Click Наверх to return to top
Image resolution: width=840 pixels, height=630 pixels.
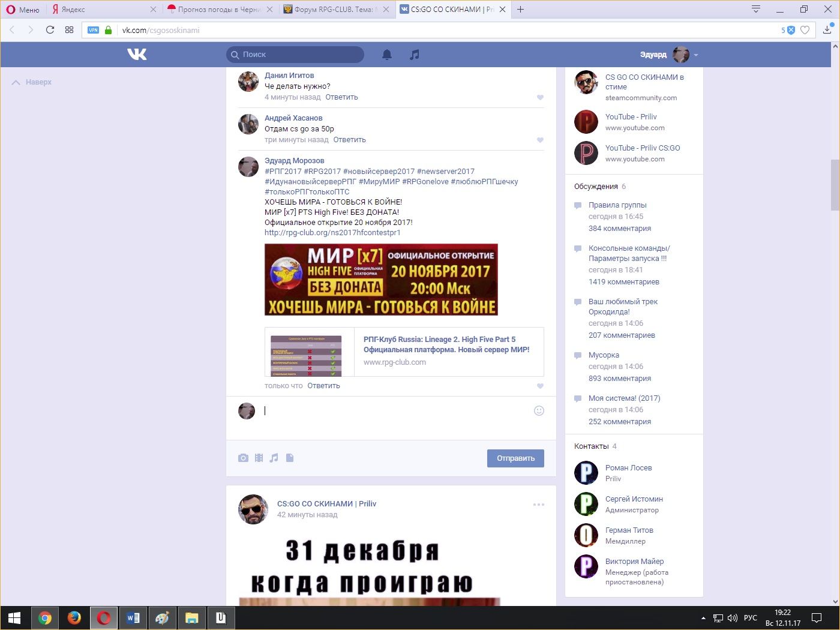pos(32,82)
